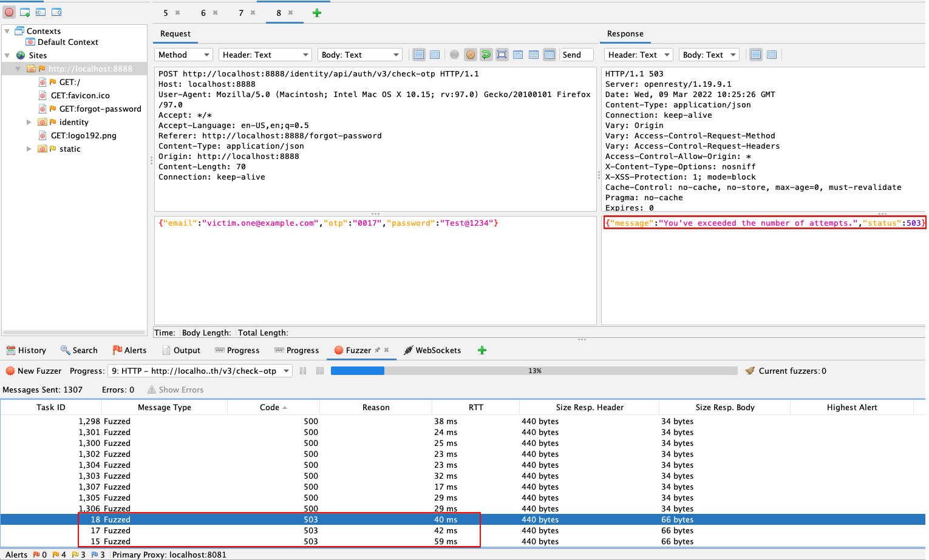Select Default Context in tree

pos(67,42)
